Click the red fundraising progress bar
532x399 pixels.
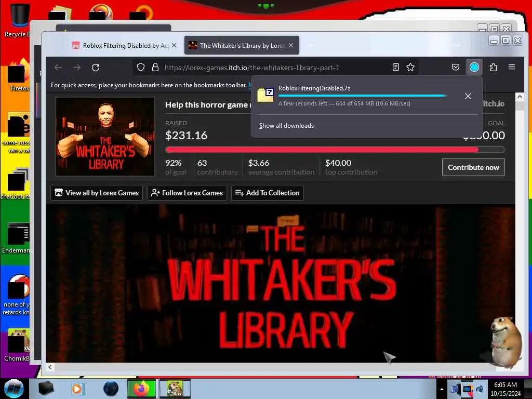coord(335,149)
